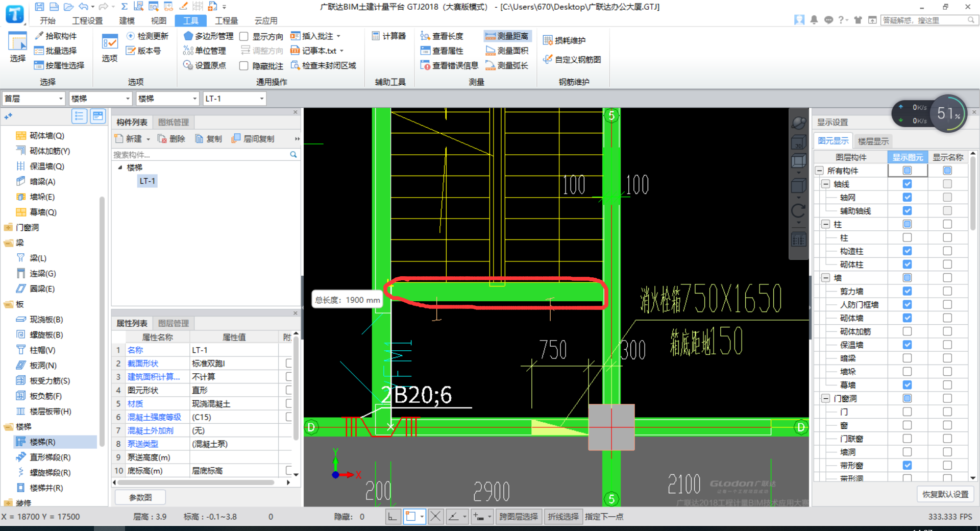Toggle 剪力墙 show element checkbox
The height and width of the screenshot is (531, 980).
(907, 291)
